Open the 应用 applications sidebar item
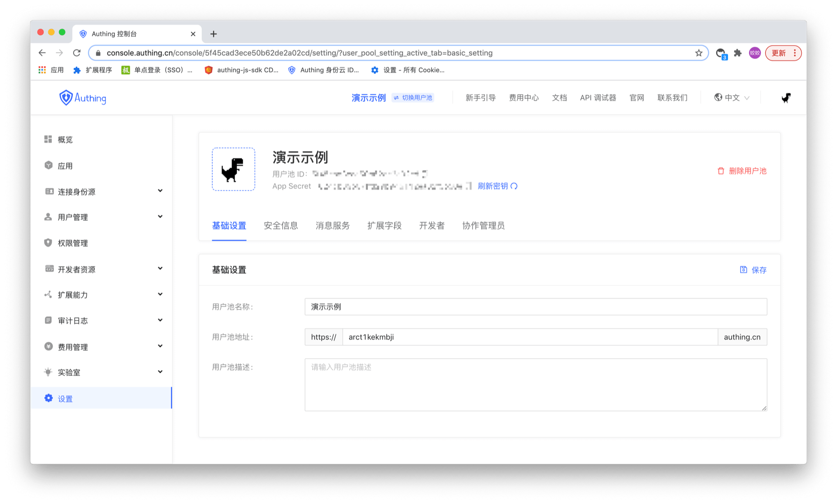The image size is (837, 504). [65, 166]
